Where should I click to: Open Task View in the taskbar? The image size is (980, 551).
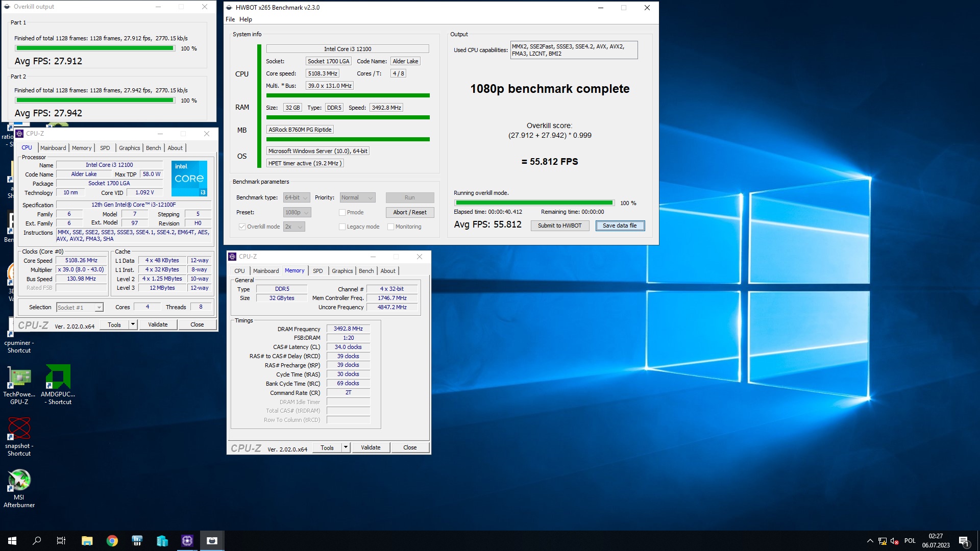coord(61,541)
